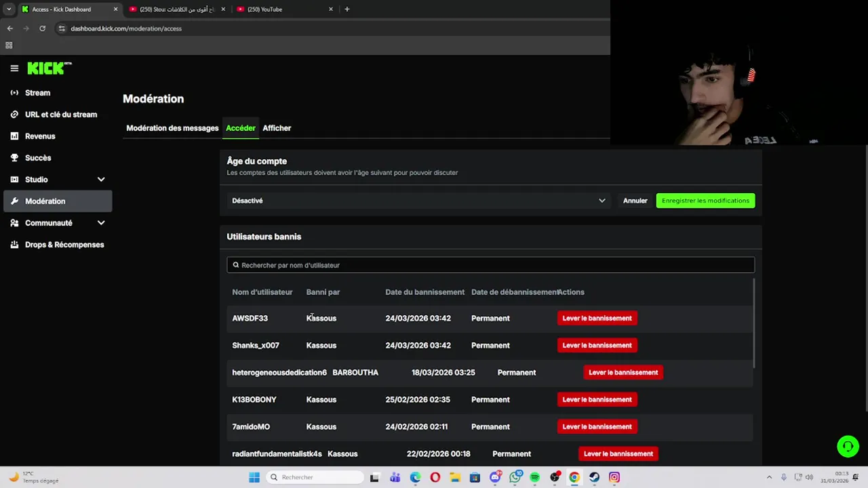Click the KICK logo
The width and height of the screenshot is (868, 488).
pyautogui.click(x=49, y=68)
